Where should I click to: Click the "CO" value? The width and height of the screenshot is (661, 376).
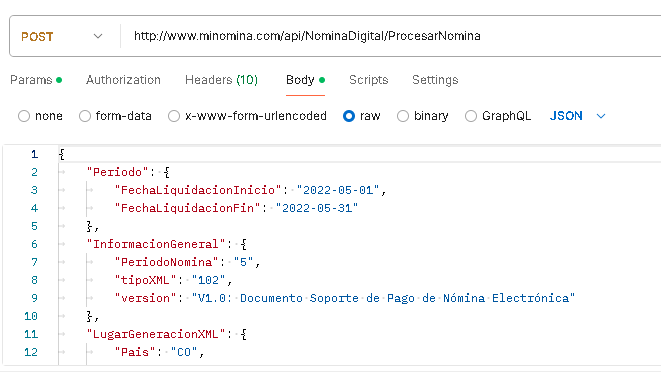click(x=184, y=352)
